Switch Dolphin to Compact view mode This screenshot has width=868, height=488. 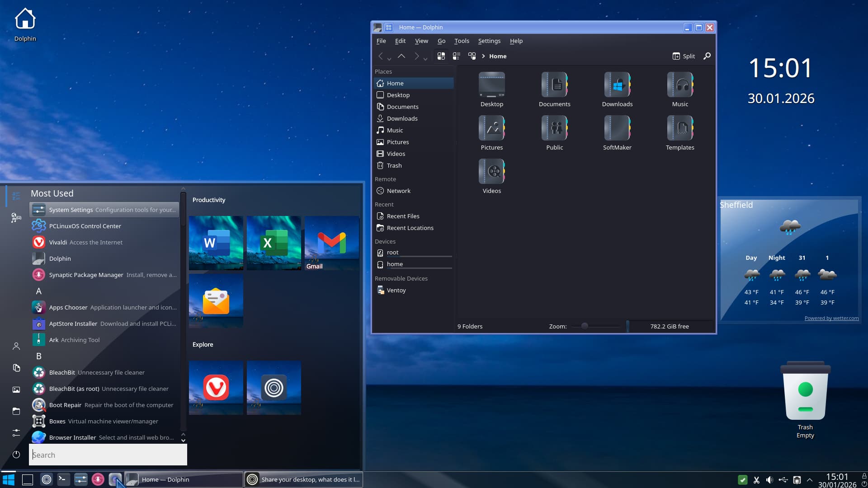click(457, 56)
